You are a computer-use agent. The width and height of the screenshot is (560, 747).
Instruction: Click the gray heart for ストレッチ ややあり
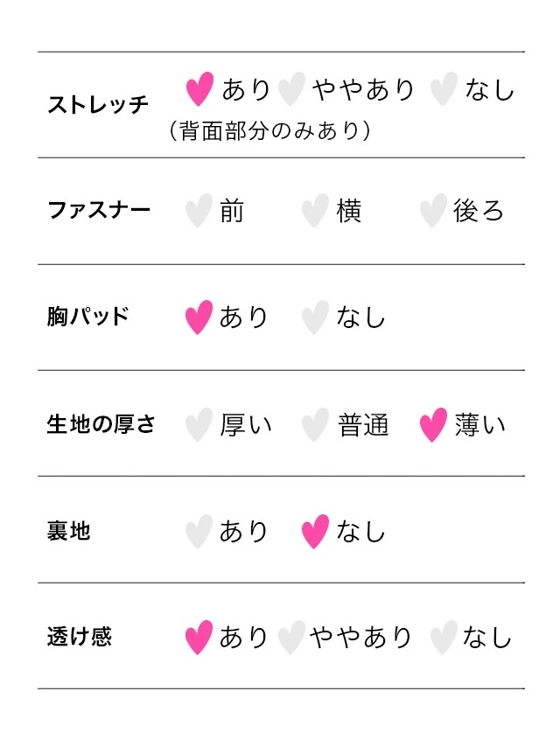point(291,88)
